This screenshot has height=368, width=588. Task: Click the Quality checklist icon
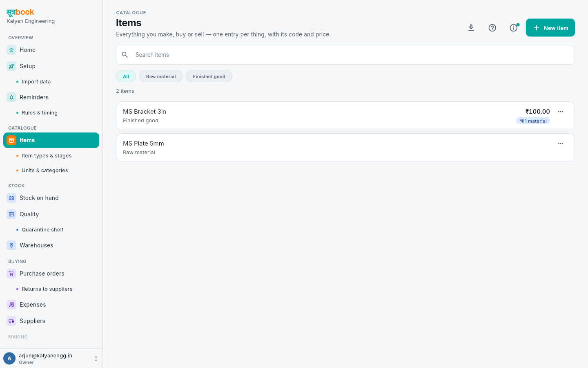point(11,214)
